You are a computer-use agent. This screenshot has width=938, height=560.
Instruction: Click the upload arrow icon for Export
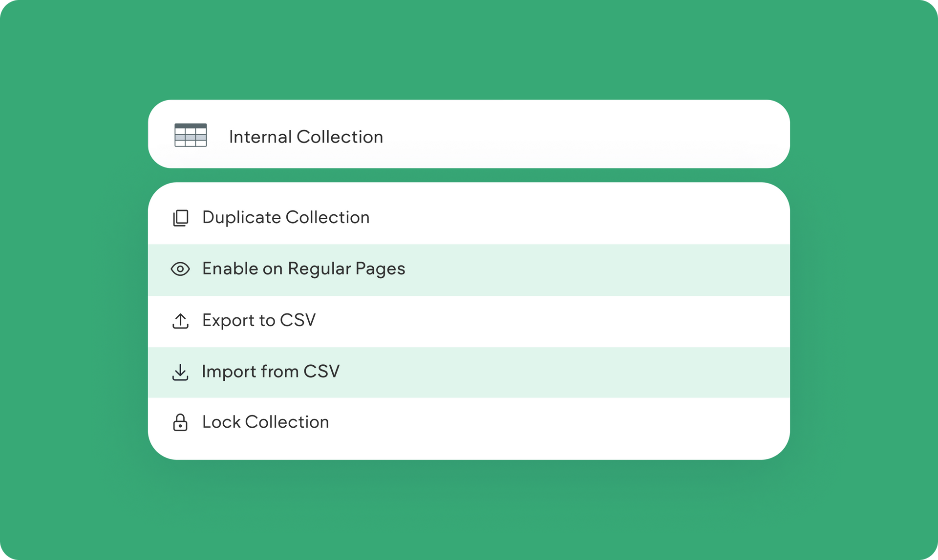(x=180, y=321)
